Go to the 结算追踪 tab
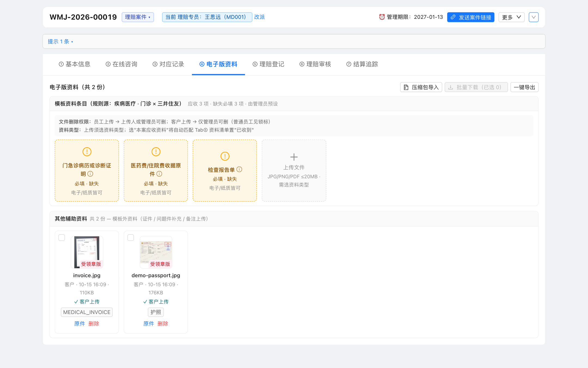588x368 pixels. pyautogui.click(x=362, y=64)
